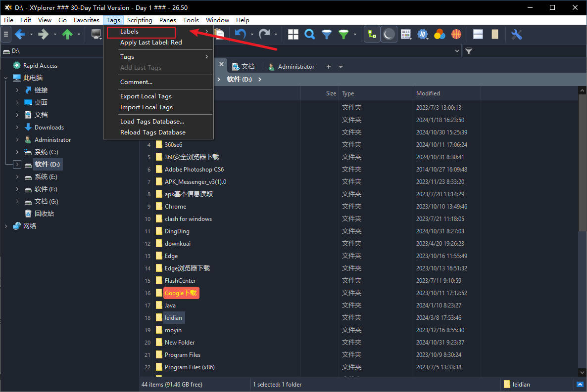The height and width of the screenshot is (392, 587).
Task: Open Find Files magnifier icon
Action: click(310, 34)
